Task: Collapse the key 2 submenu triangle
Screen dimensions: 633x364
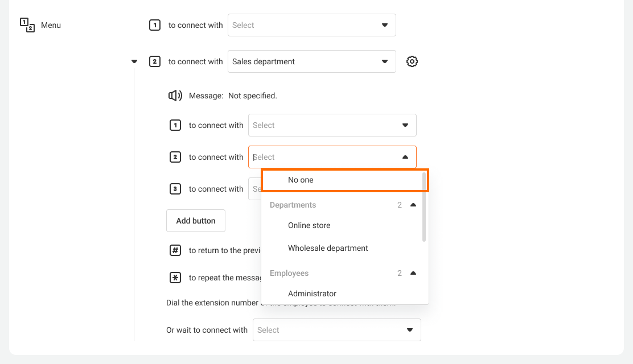Action: pyautogui.click(x=134, y=61)
